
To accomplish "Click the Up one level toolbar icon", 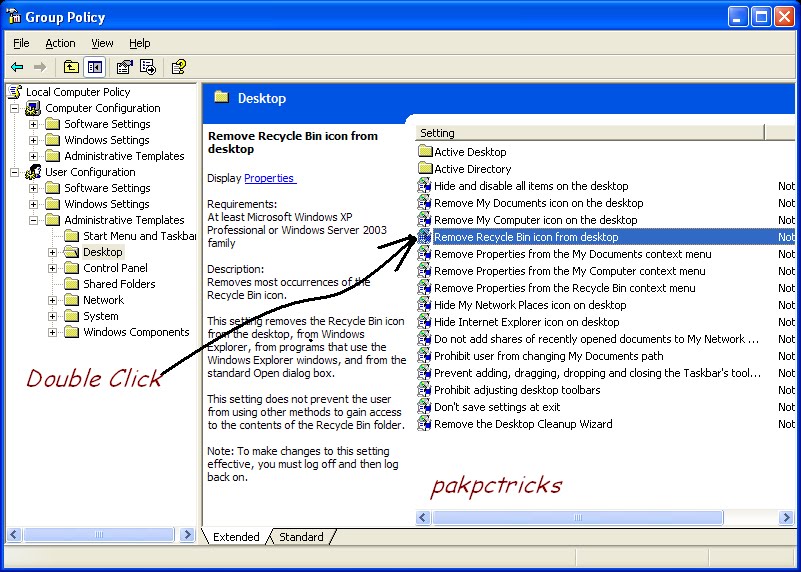I will tap(71, 67).
